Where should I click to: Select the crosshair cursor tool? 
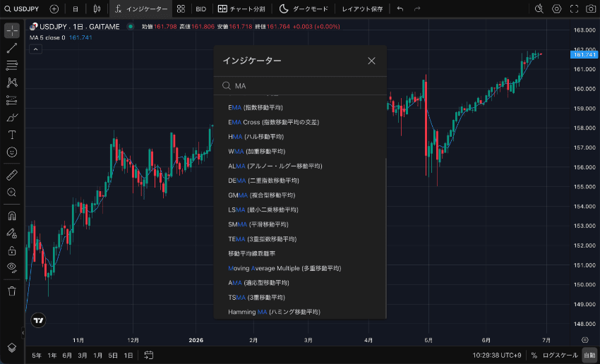[12, 30]
